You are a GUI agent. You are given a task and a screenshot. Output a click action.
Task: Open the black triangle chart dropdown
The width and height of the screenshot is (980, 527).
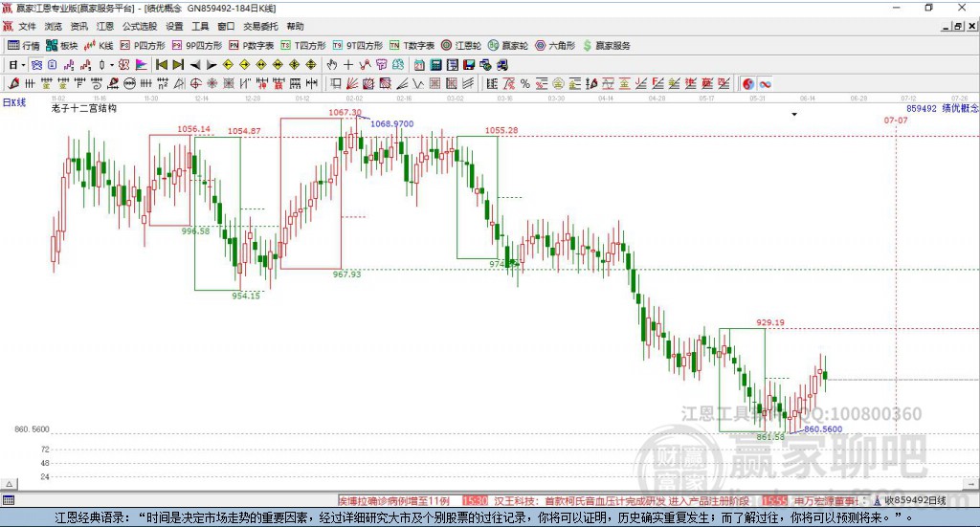794,114
